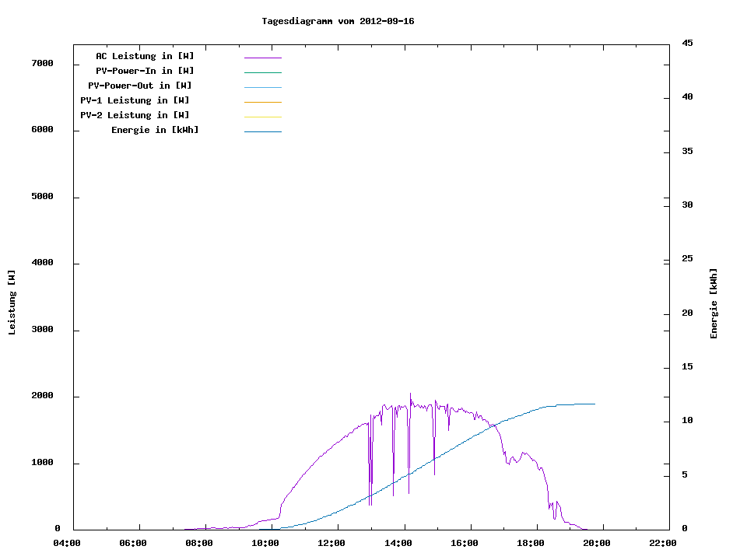The height and width of the screenshot is (560, 747).
Task: Click the 45 value on the right axis
Action: tap(687, 43)
